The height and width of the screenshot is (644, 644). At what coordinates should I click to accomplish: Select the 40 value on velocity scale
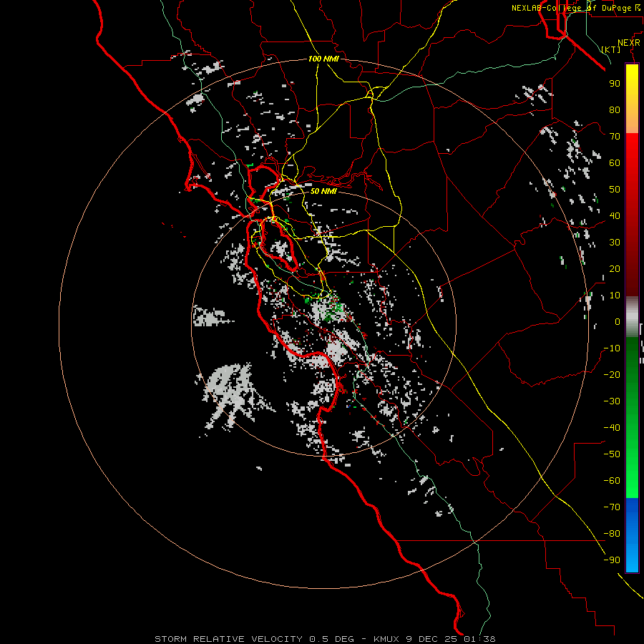pyautogui.click(x=615, y=216)
